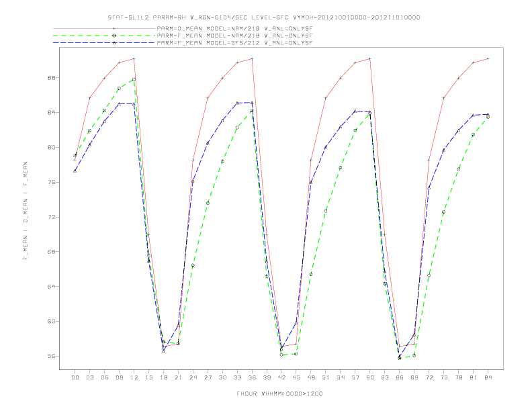Click the y-axis tick label 88
The image size is (532, 411).
51,78
